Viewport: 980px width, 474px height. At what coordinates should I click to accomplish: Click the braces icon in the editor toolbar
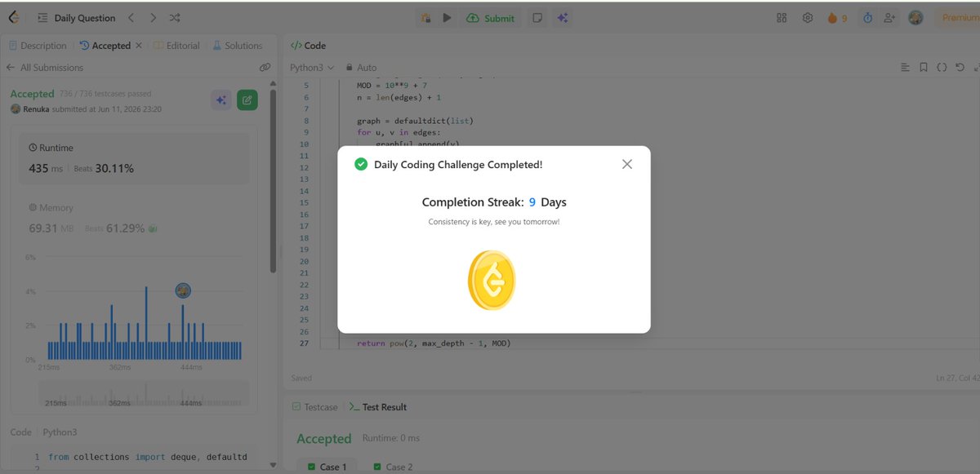pos(942,68)
